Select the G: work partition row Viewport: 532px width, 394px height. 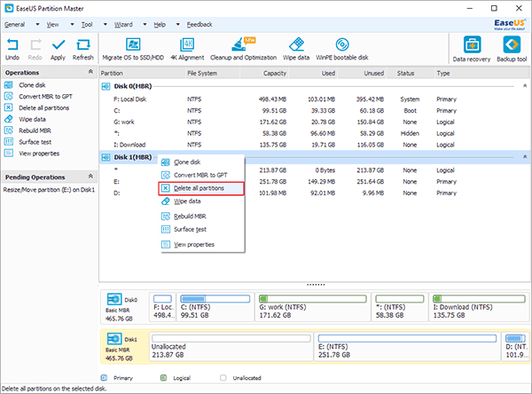pos(315,122)
